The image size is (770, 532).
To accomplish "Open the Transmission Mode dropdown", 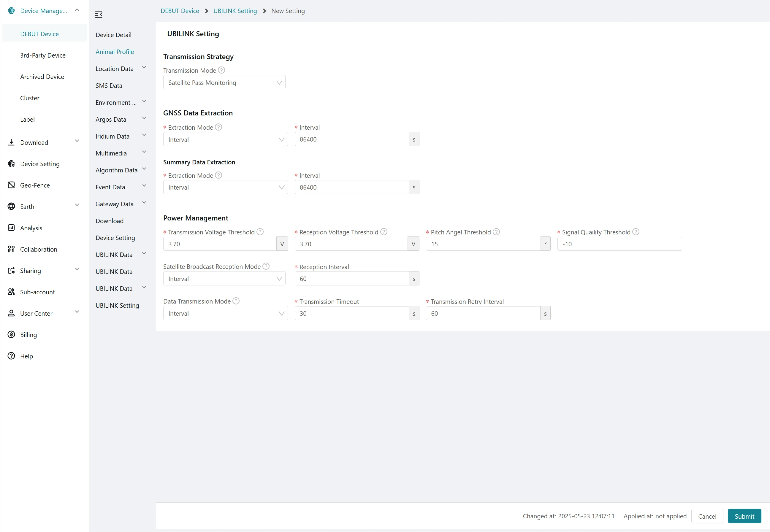I will click(224, 83).
